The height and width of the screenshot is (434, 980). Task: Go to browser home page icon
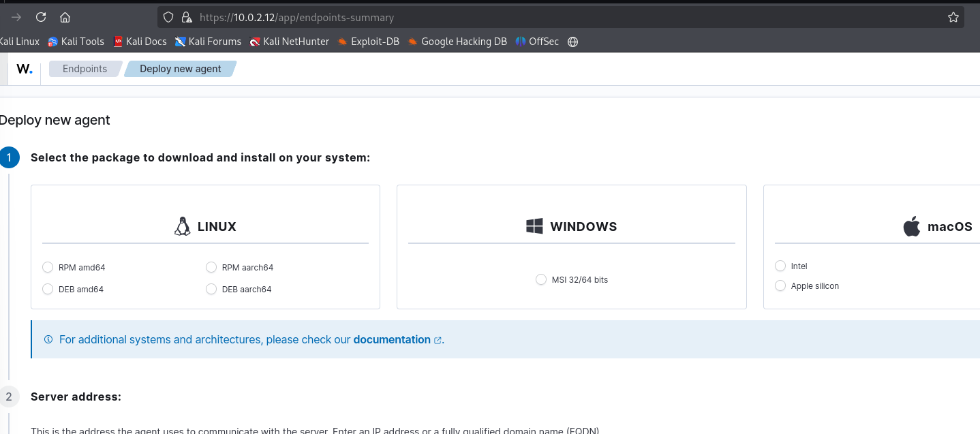coord(65,18)
